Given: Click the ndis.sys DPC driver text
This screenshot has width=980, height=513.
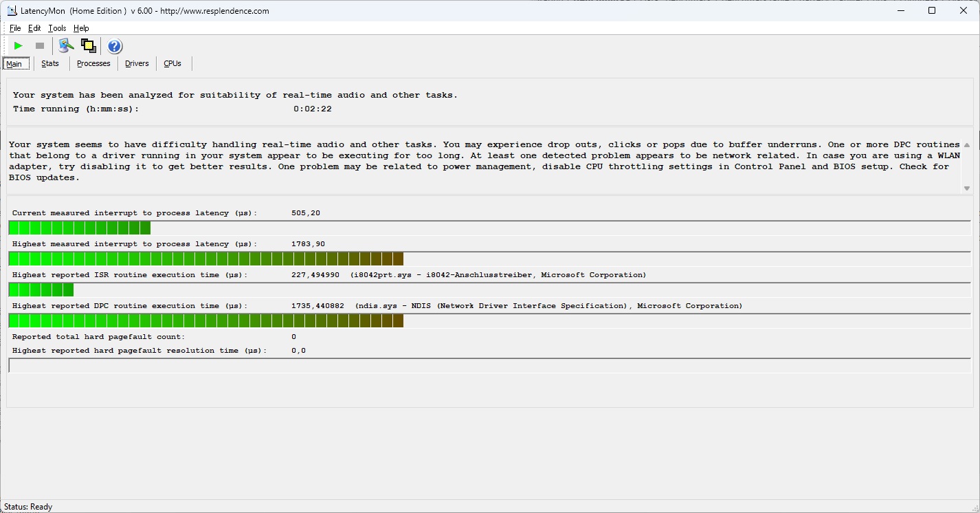Looking at the screenshot, I should coord(548,306).
